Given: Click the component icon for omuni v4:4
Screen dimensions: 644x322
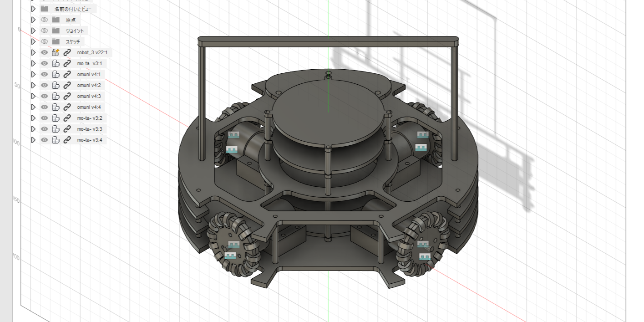Looking at the screenshot, I should [x=56, y=107].
